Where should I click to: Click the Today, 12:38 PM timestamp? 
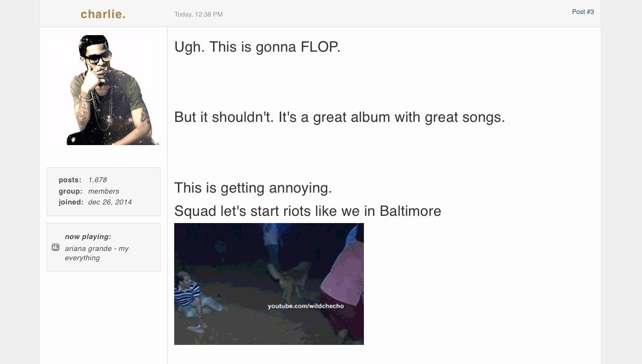click(x=198, y=14)
